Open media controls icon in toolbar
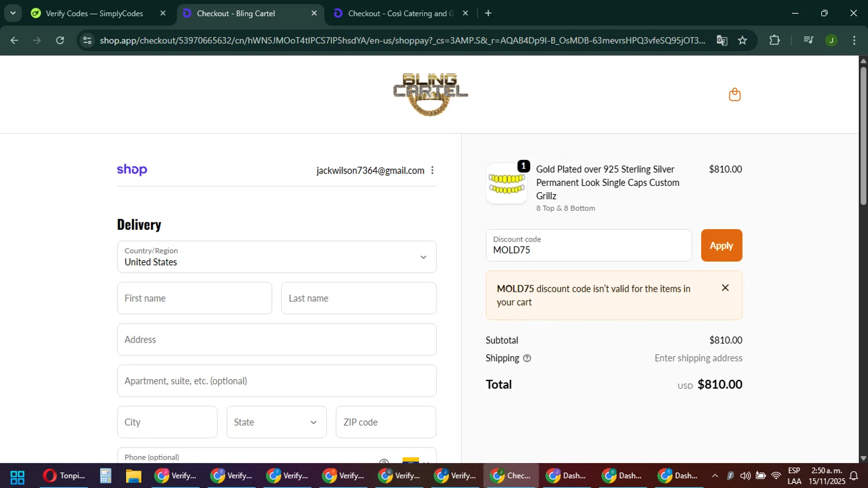The height and width of the screenshot is (488, 868). (808, 41)
